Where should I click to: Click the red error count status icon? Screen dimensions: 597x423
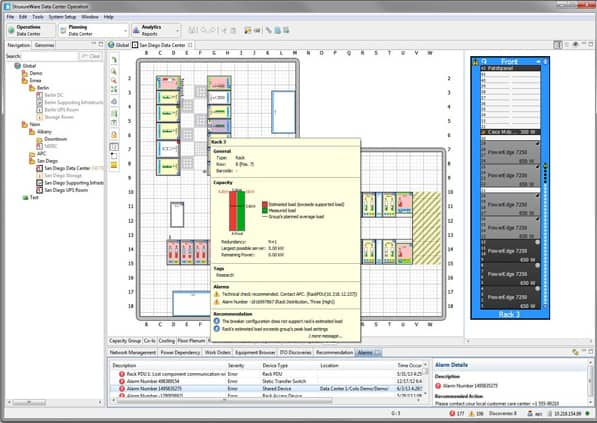click(452, 413)
